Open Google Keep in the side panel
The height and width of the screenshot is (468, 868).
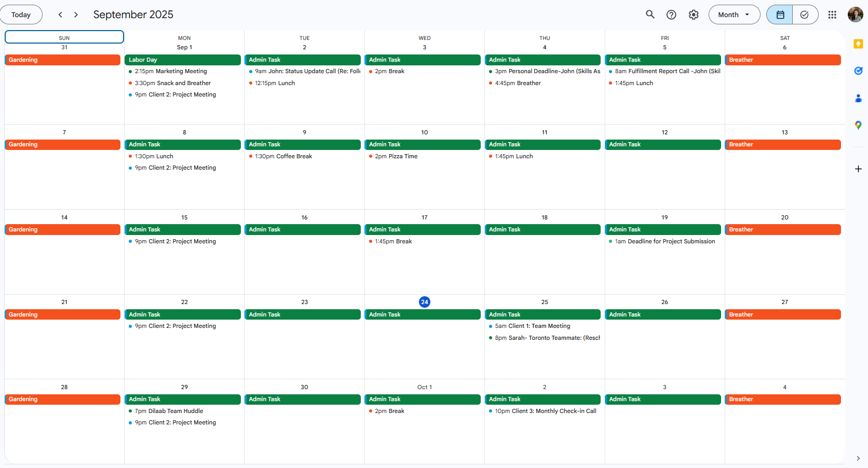coord(858,44)
